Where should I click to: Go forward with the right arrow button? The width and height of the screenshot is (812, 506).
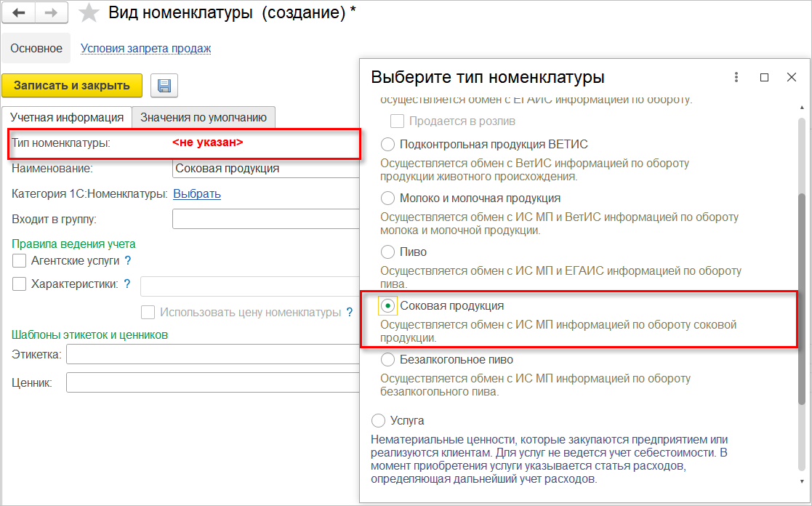52,13
